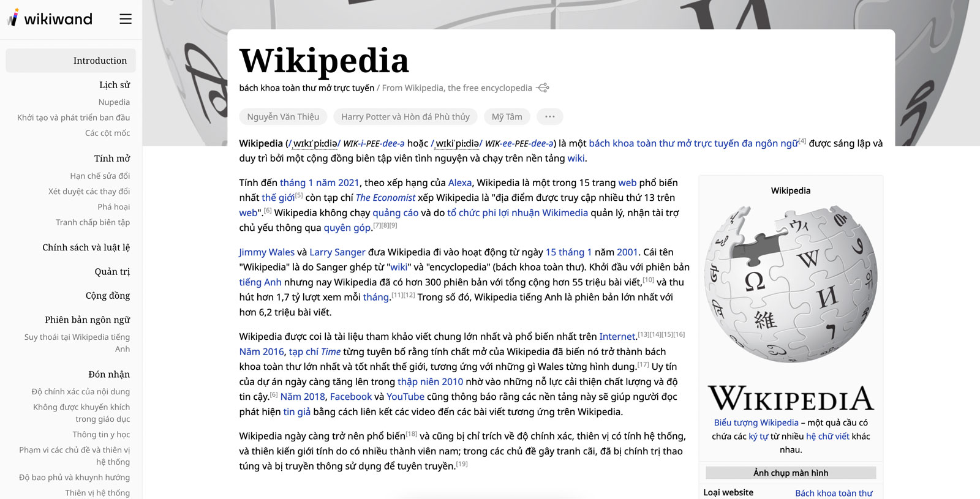This screenshot has width=980, height=499.
Task: Open The Economist link
Action: (x=385, y=198)
